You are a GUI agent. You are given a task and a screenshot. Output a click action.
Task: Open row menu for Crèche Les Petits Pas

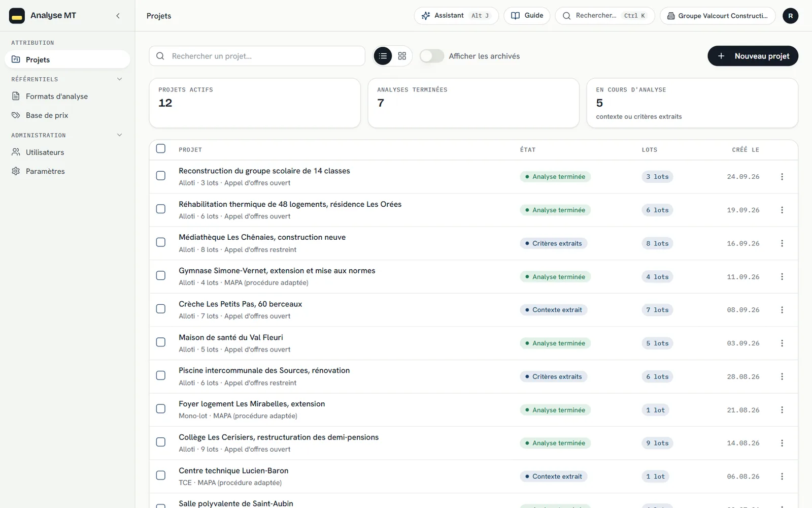[x=782, y=310]
